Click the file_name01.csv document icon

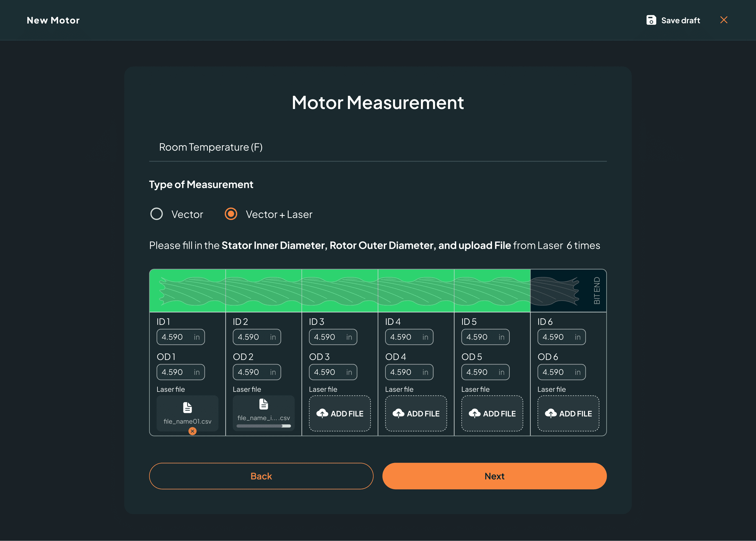click(188, 407)
